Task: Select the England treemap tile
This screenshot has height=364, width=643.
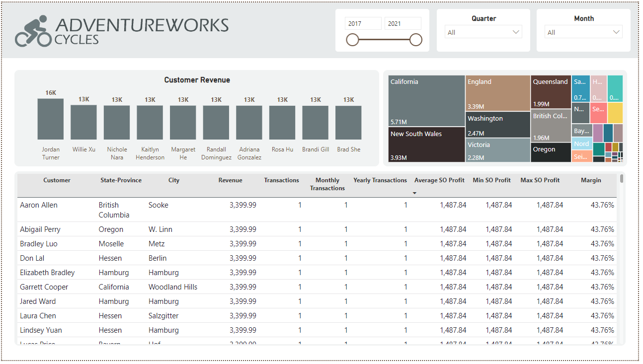Action: pos(498,93)
